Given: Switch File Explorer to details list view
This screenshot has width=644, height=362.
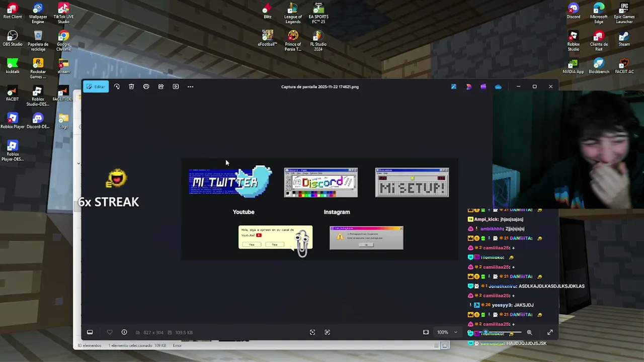Looking at the screenshot, I should (x=436, y=345).
